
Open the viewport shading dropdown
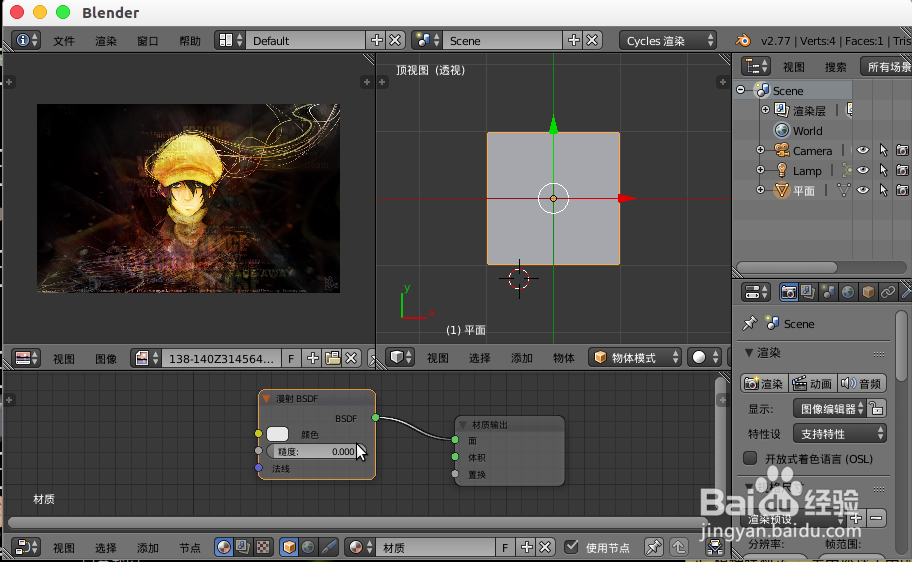coord(704,357)
